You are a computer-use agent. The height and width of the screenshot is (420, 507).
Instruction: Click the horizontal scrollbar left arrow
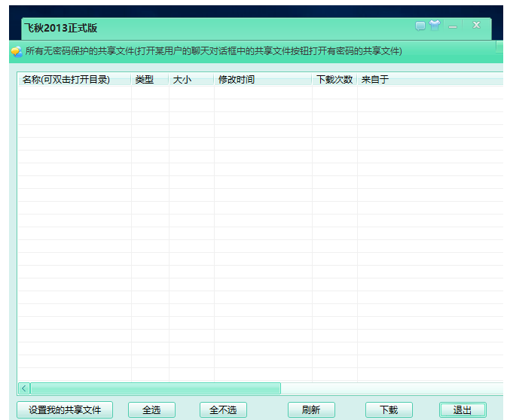coord(24,388)
